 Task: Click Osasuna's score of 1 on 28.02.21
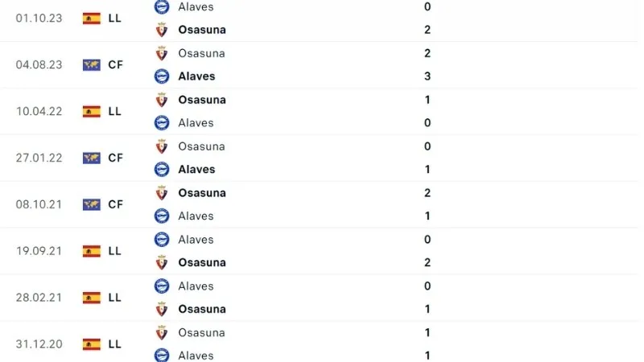(427, 309)
